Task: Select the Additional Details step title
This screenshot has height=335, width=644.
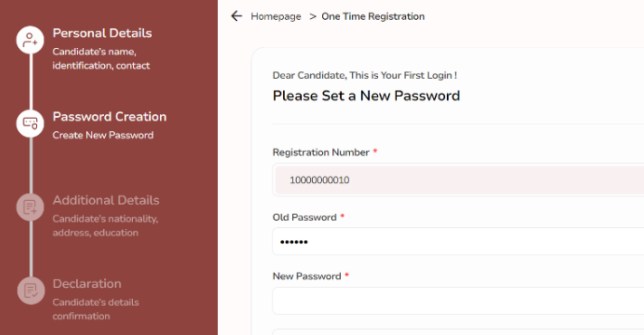Action: tap(106, 200)
